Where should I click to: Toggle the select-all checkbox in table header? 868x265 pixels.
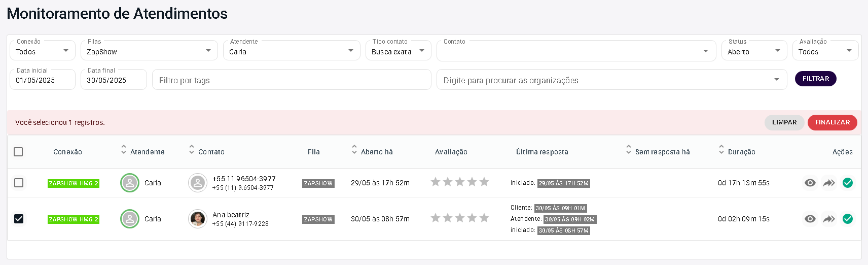tap(18, 152)
